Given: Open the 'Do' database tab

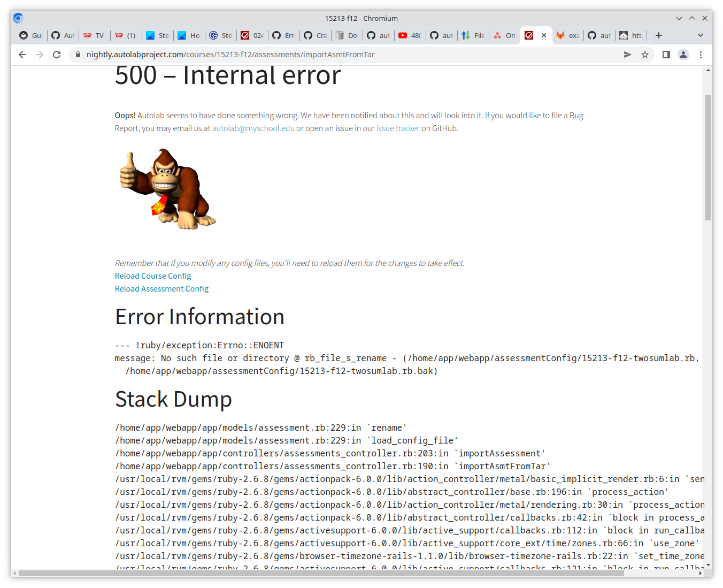Looking at the screenshot, I should click(x=347, y=35).
